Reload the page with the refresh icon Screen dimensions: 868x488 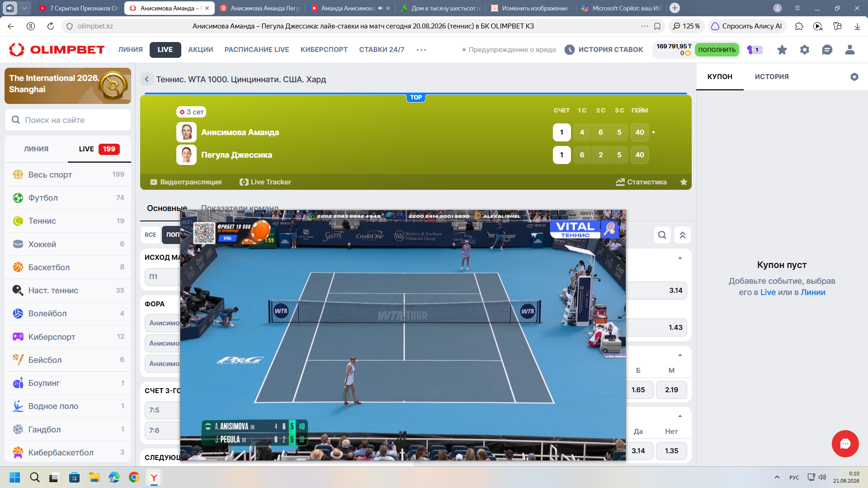point(50,26)
